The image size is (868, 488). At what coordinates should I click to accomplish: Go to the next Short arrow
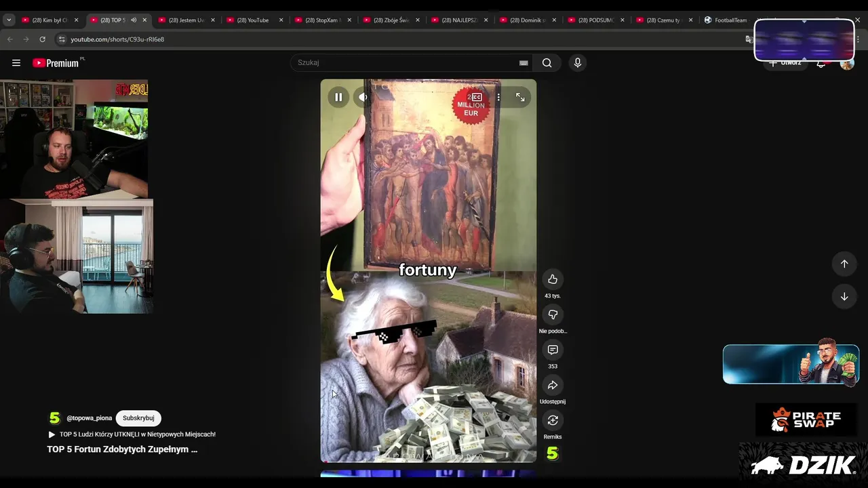[x=844, y=296]
